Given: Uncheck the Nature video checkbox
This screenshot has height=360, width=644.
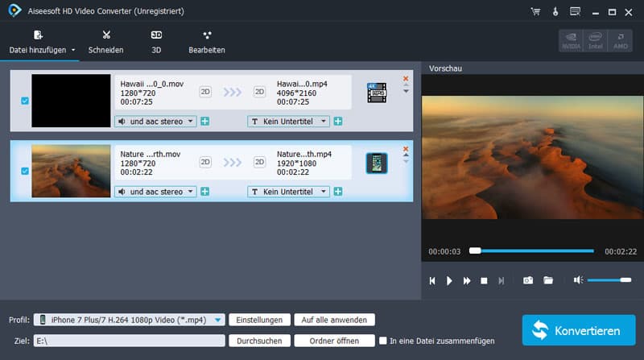Looking at the screenshot, I should pyautogui.click(x=25, y=171).
